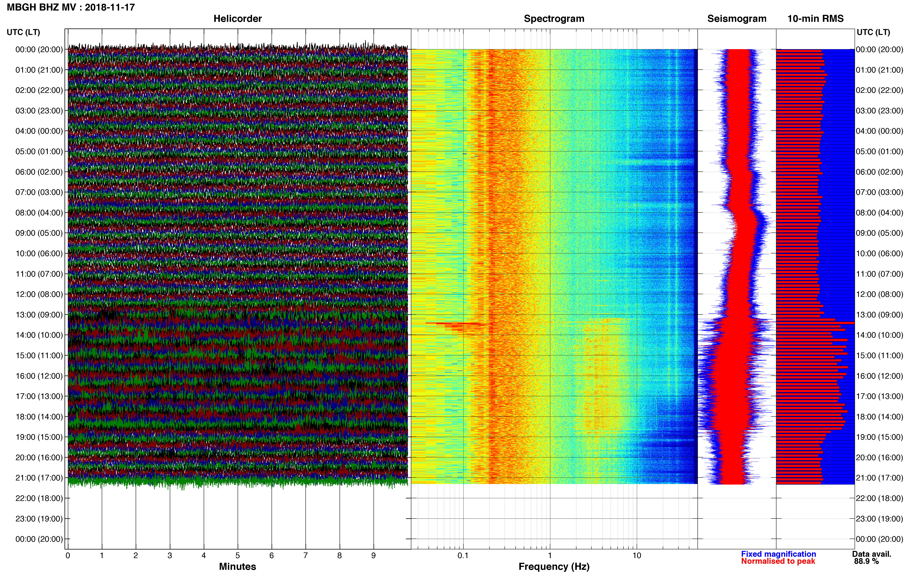Screen dimensions: 924x578
Task: Click the red low-frequency streak in the spectrogram near 13:30
Action: coord(455,324)
